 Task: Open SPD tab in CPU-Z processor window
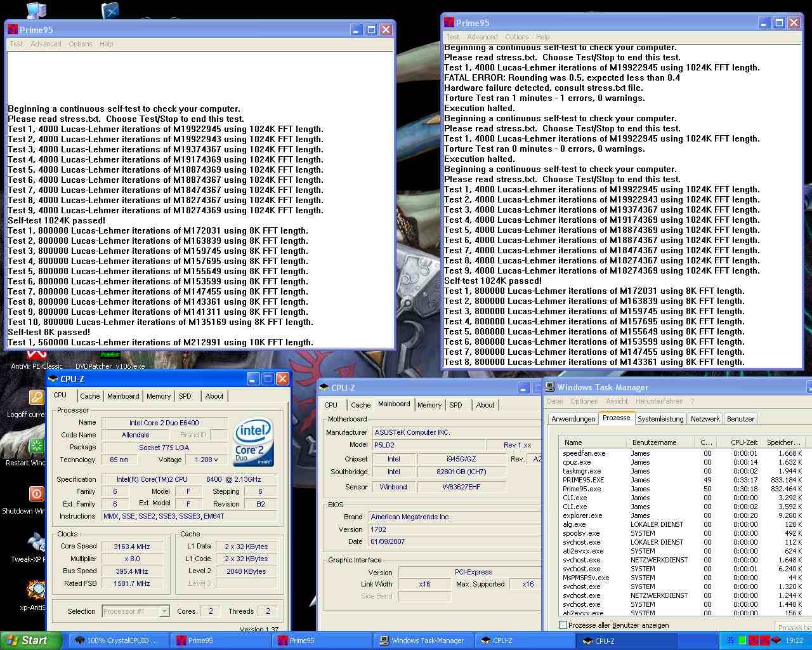coord(185,396)
